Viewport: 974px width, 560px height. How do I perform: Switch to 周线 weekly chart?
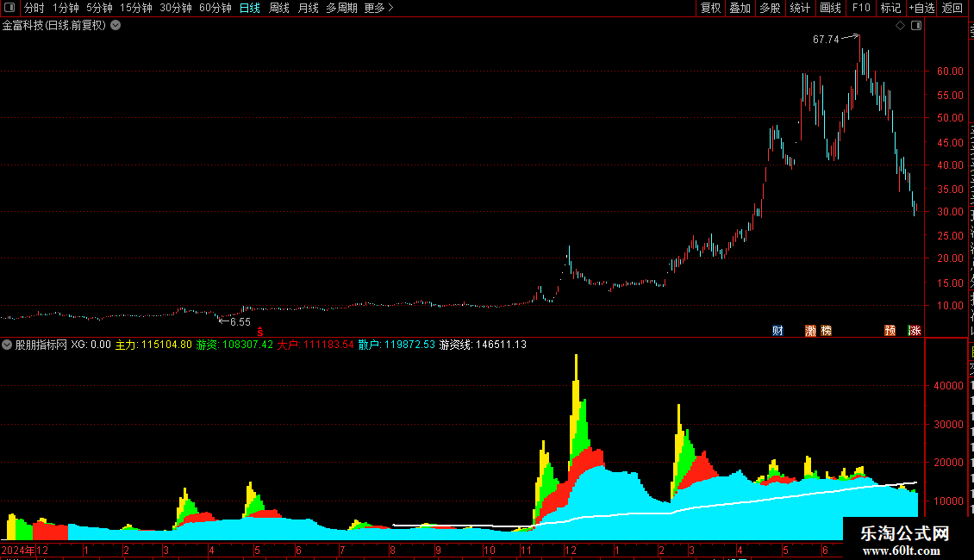(279, 8)
